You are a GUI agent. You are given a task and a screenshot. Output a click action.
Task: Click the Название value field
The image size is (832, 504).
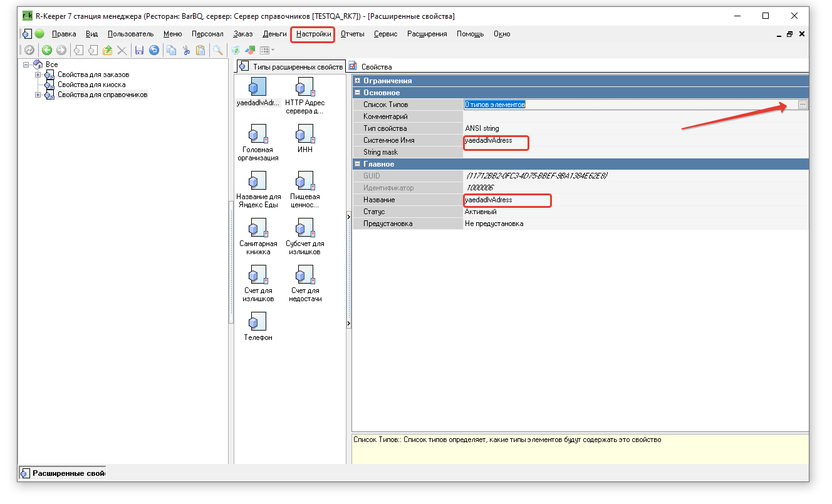coord(636,200)
